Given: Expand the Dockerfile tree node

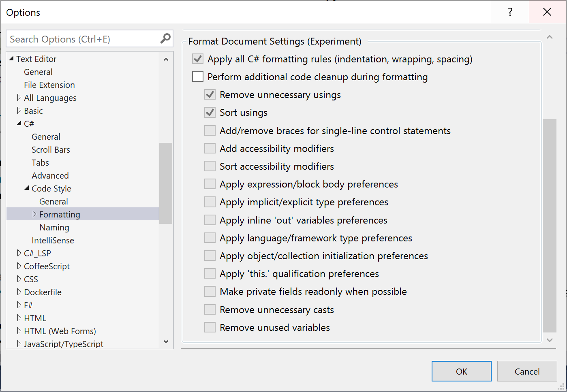Looking at the screenshot, I should pos(19,292).
